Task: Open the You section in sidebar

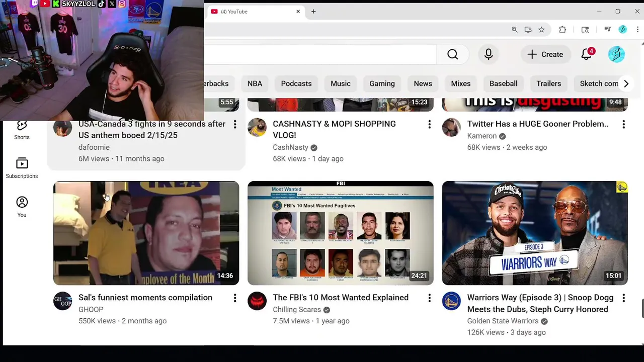Action: [x=22, y=207]
